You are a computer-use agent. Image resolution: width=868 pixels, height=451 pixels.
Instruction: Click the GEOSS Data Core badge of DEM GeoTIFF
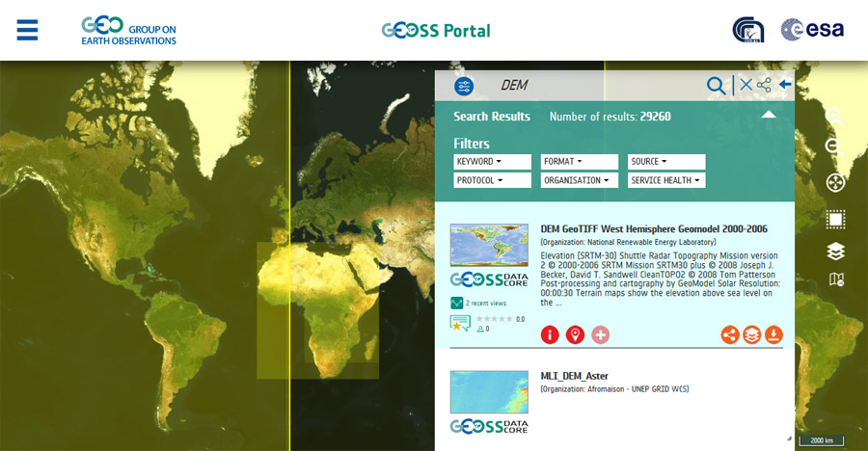coord(489,279)
